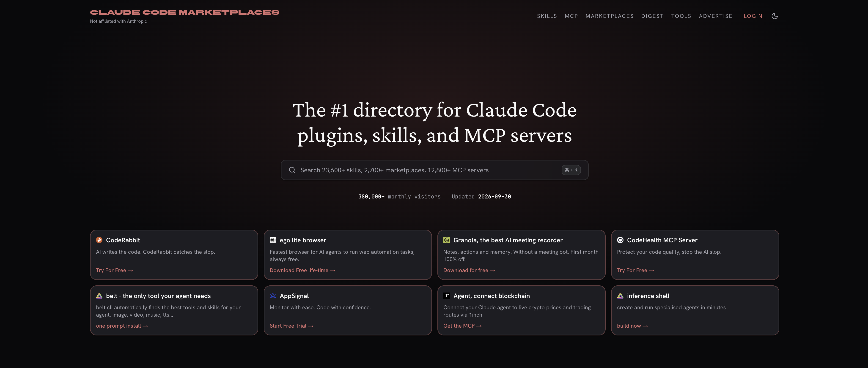Open the MCP navigation item
This screenshot has height=368, width=868.
[x=571, y=16]
